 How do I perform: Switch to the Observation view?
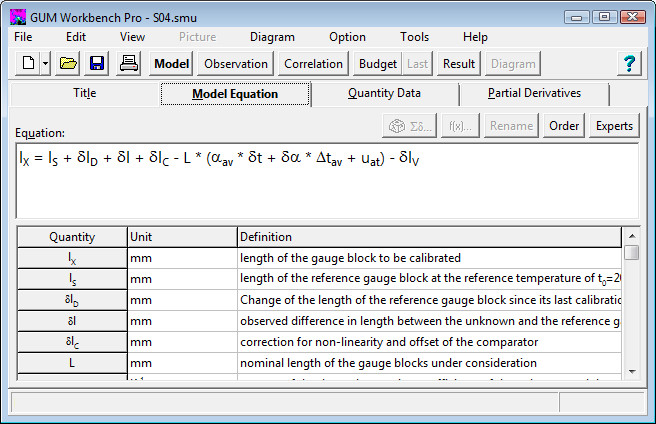(x=236, y=64)
